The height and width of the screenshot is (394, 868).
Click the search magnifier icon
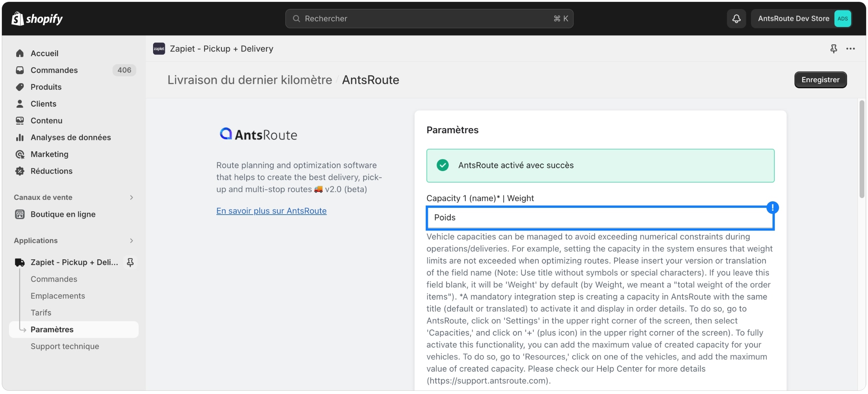coord(296,18)
